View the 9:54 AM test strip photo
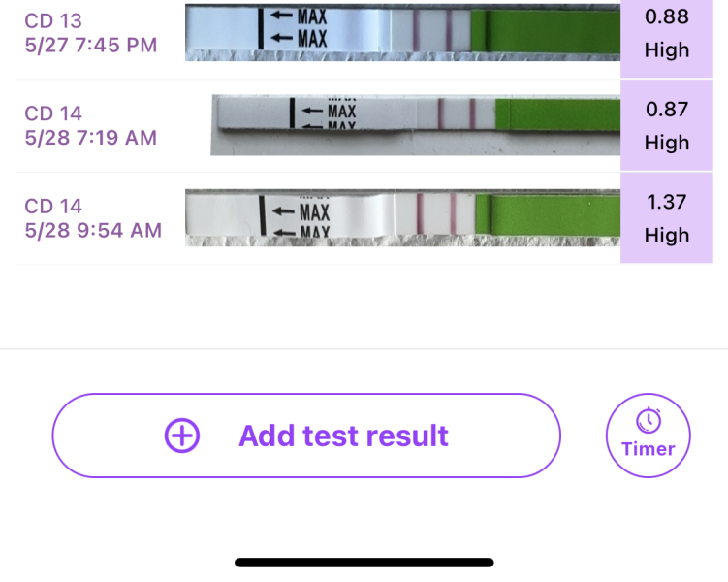The width and height of the screenshot is (728, 582). point(402,218)
